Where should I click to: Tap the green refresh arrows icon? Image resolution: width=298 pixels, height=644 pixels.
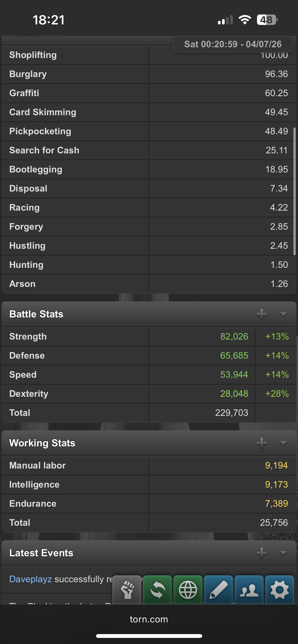(x=157, y=590)
